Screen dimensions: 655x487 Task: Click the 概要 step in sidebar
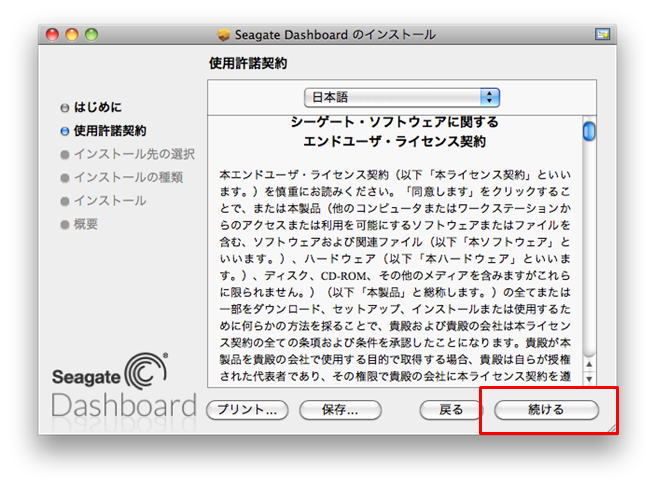point(79,224)
